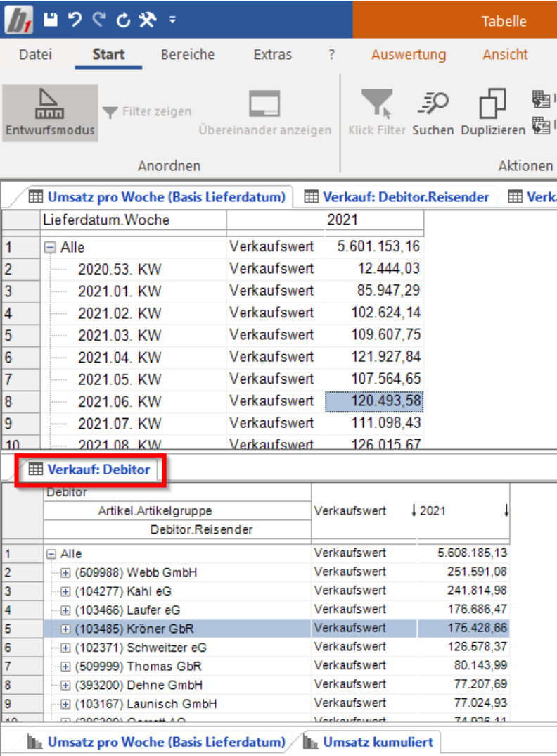Click the Lieferdatum.Woche column header
The width and height of the screenshot is (557, 756).
(133, 220)
